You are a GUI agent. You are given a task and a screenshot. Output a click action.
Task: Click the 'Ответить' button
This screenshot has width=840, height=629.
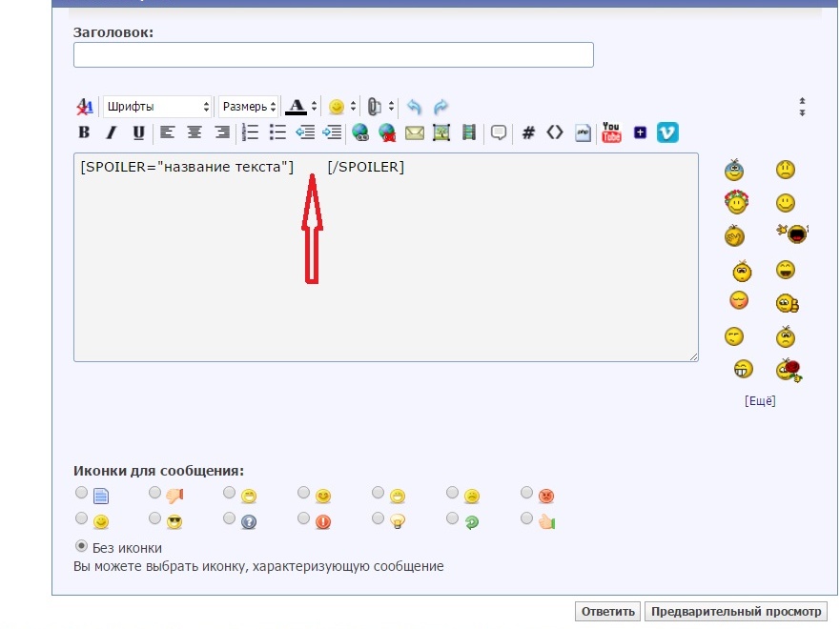tap(607, 612)
